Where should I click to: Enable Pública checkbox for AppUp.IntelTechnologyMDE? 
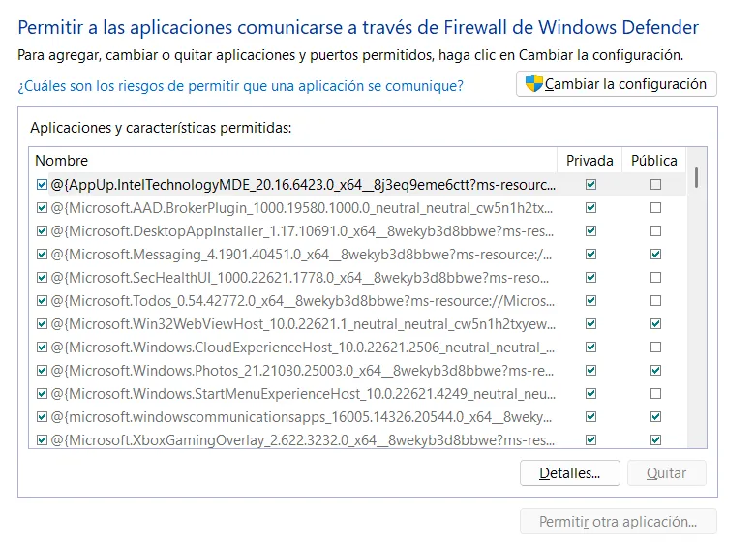click(655, 184)
